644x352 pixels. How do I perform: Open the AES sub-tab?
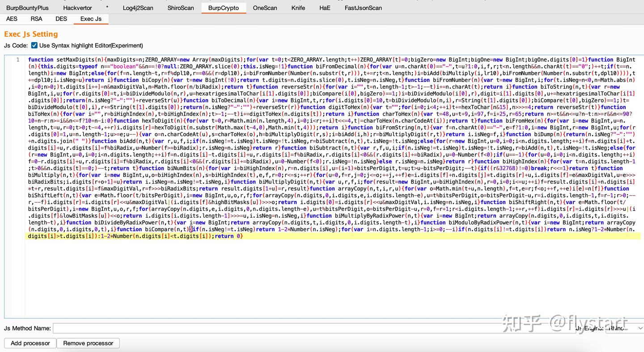[x=12, y=19]
